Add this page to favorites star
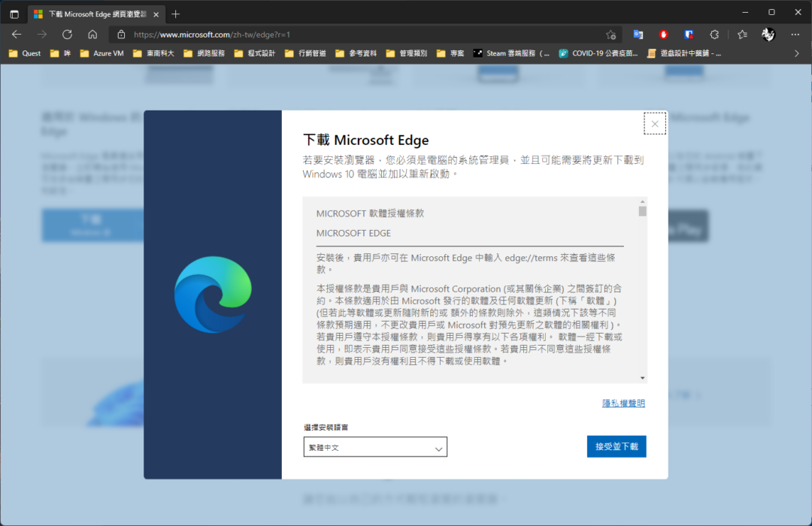 click(611, 35)
